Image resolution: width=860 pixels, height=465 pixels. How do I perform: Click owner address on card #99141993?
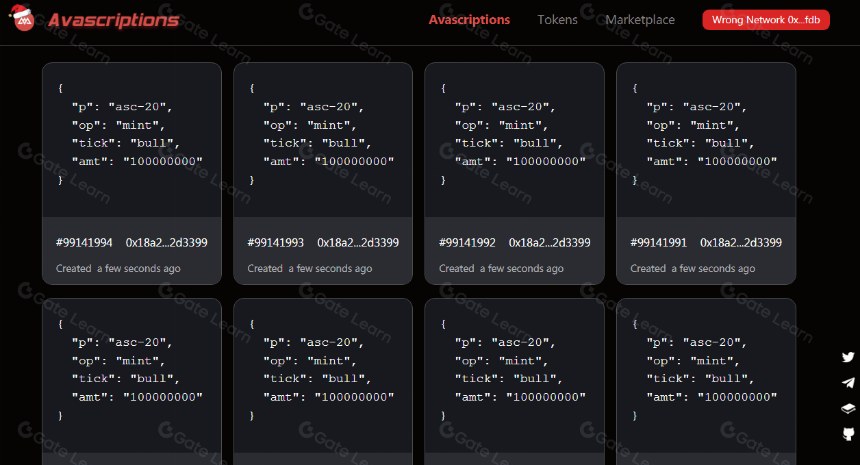tap(358, 242)
